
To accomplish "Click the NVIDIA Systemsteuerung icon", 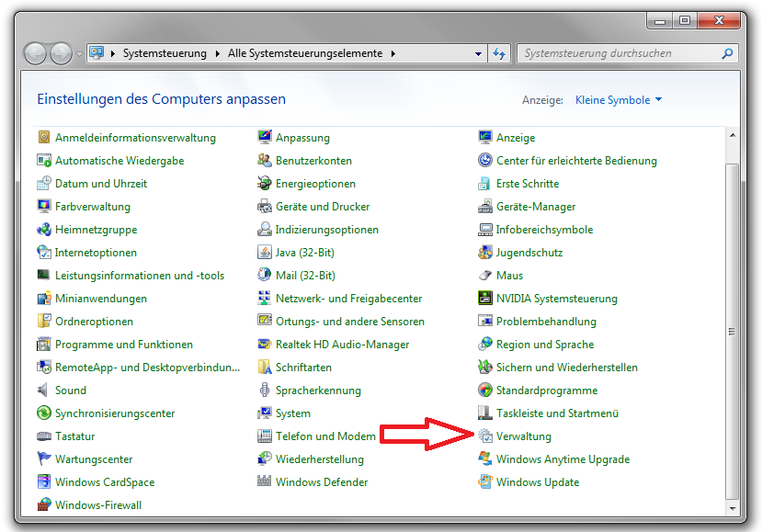I will point(485,298).
